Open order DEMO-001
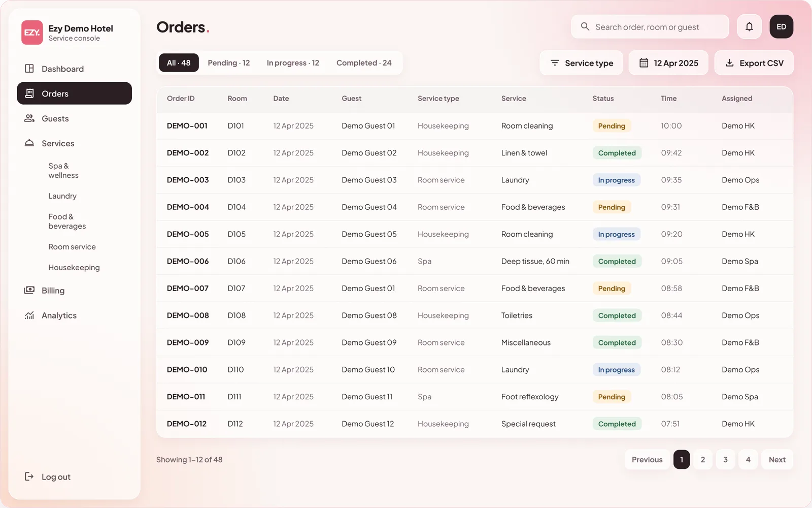 coord(187,126)
